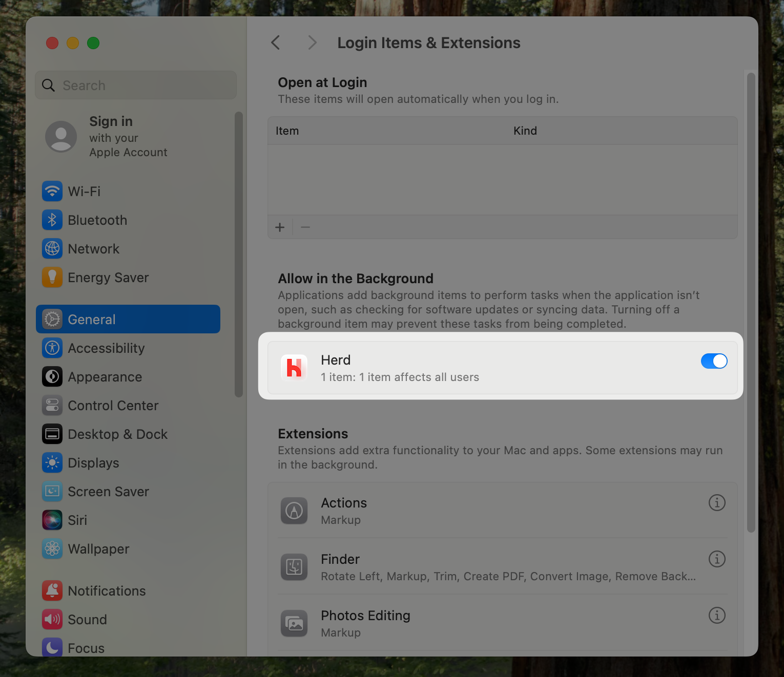Click the Herd item name text
This screenshot has width=784, height=677.
[x=336, y=360]
